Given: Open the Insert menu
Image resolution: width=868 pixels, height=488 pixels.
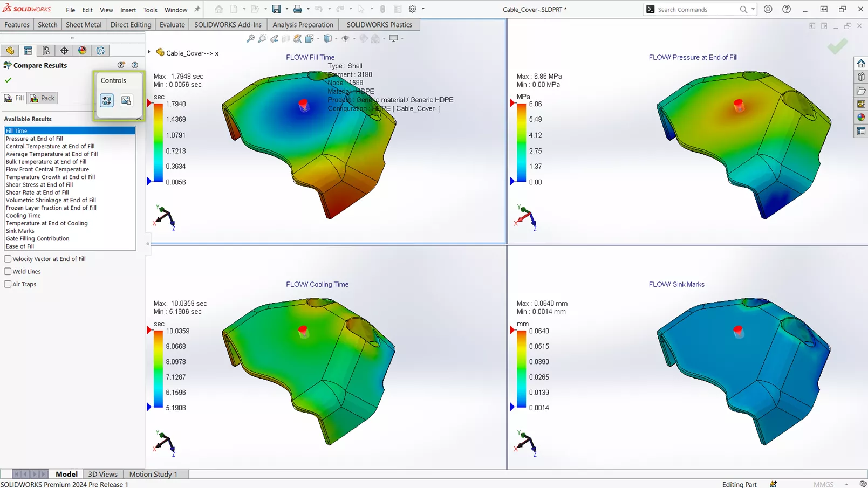Looking at the screenshot, I should (128, 10).
